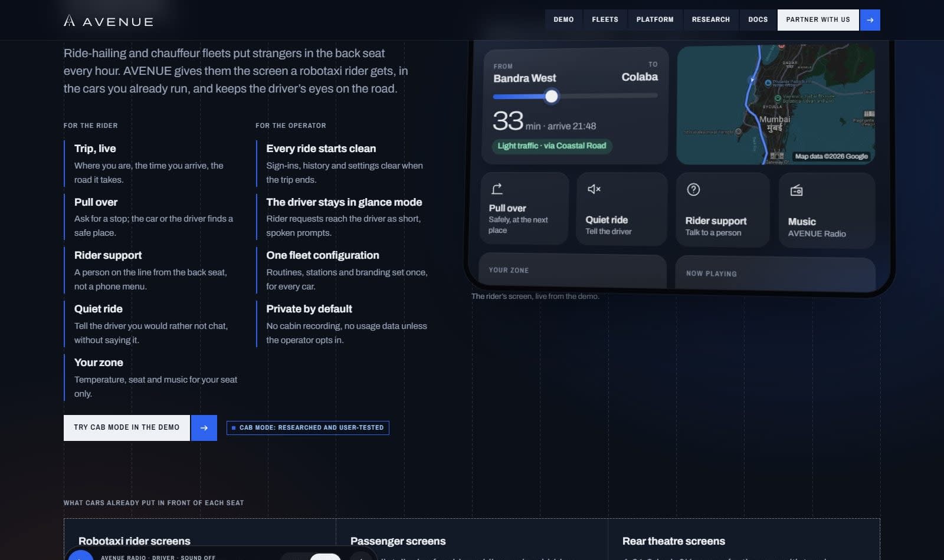944x560 pixels.
Task: Click the 'Your zone' feature heading
Action: pyautogui.click(x=99, y=363)
